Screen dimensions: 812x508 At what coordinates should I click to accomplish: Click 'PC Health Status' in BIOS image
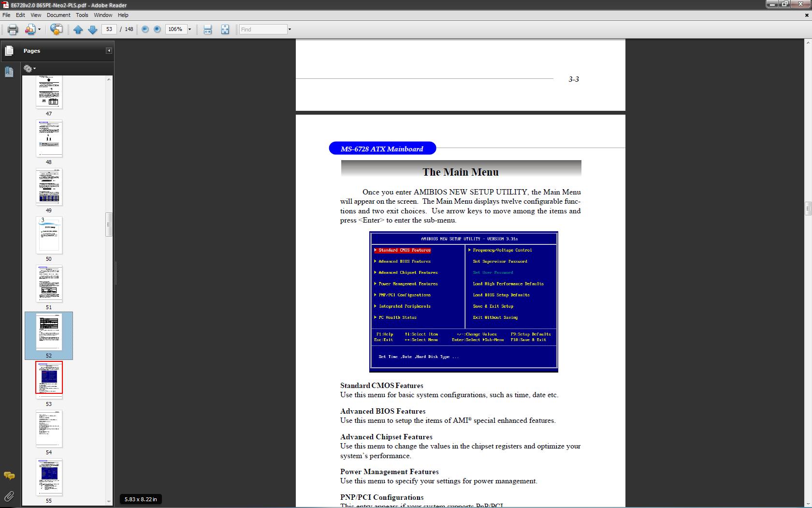pos(397,317)
